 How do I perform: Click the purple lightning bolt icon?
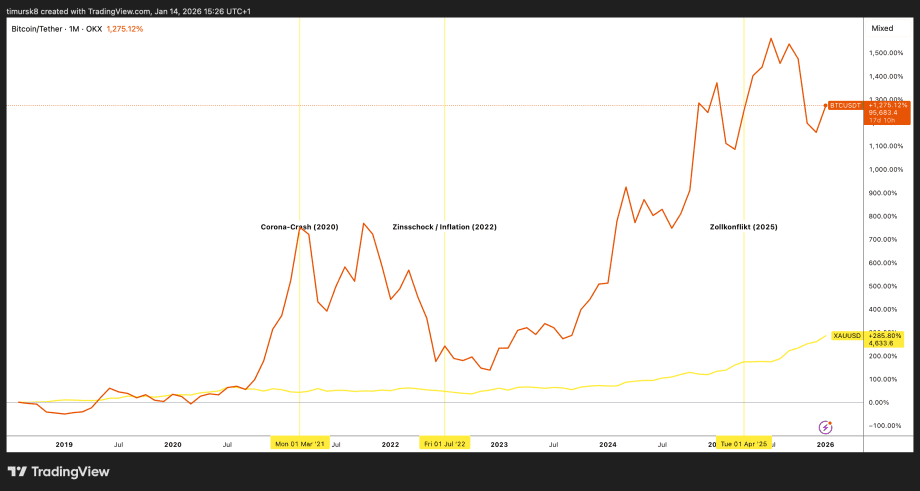coord(826,427)
